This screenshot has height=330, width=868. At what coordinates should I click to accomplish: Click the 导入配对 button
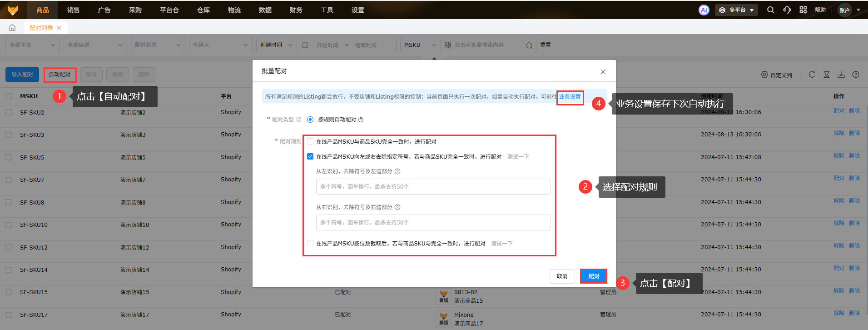(x=22, y=75)
